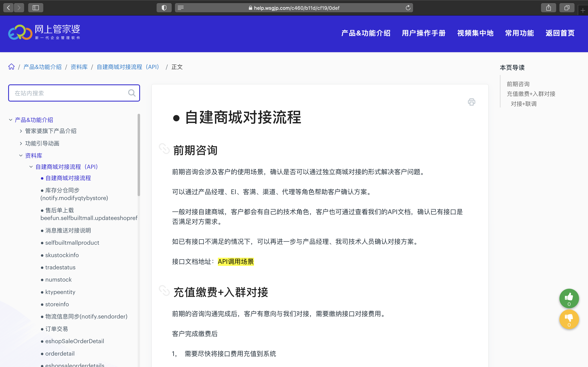Select tradestatus in the sidebar tree

pos(60,267)
